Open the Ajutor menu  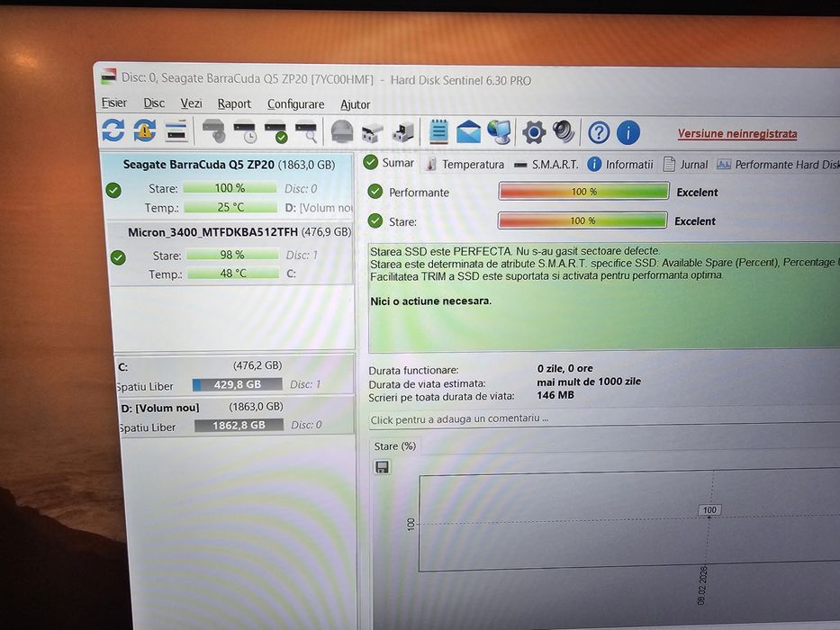click(x=356, y=104)
